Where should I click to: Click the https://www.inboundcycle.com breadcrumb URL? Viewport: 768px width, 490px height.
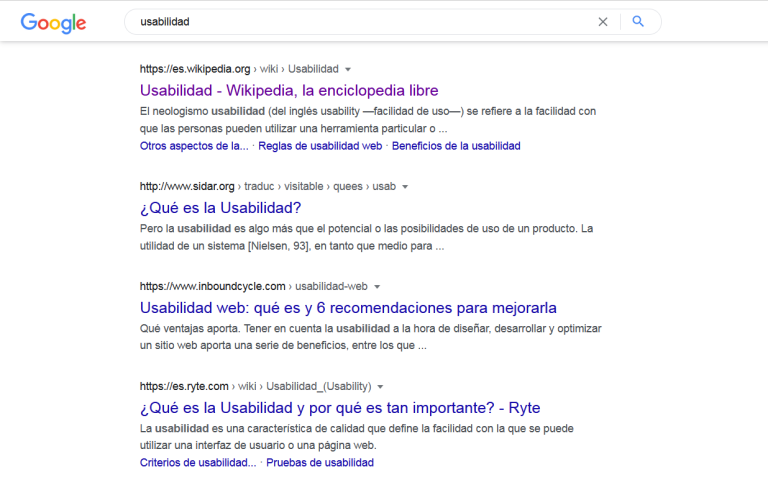click(x=213, y=287)
